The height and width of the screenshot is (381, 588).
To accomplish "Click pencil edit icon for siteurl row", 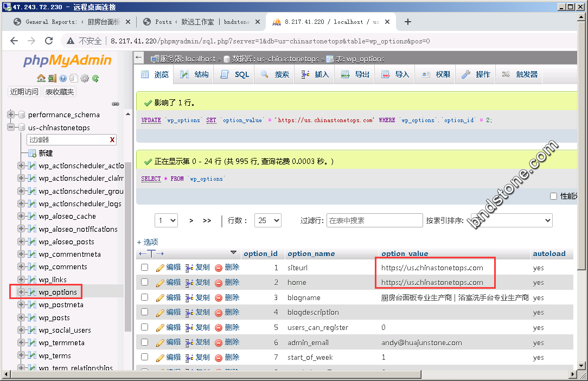I will click(160, 268).
